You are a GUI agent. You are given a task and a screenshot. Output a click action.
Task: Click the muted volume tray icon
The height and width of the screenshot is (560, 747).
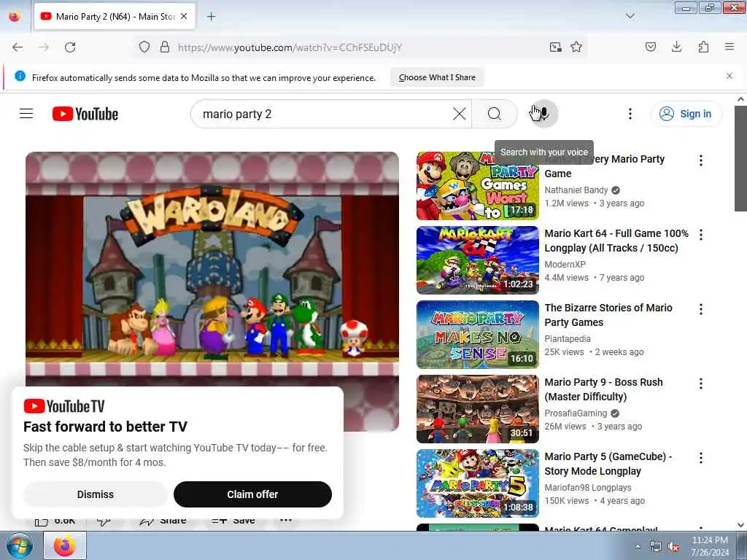point(673,547)
